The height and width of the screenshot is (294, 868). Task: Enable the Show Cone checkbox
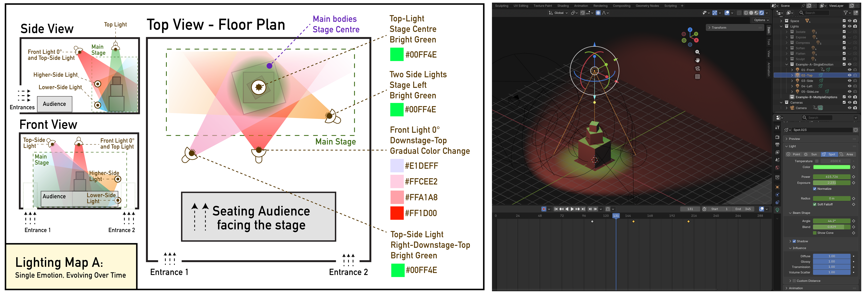coord(815,233)
